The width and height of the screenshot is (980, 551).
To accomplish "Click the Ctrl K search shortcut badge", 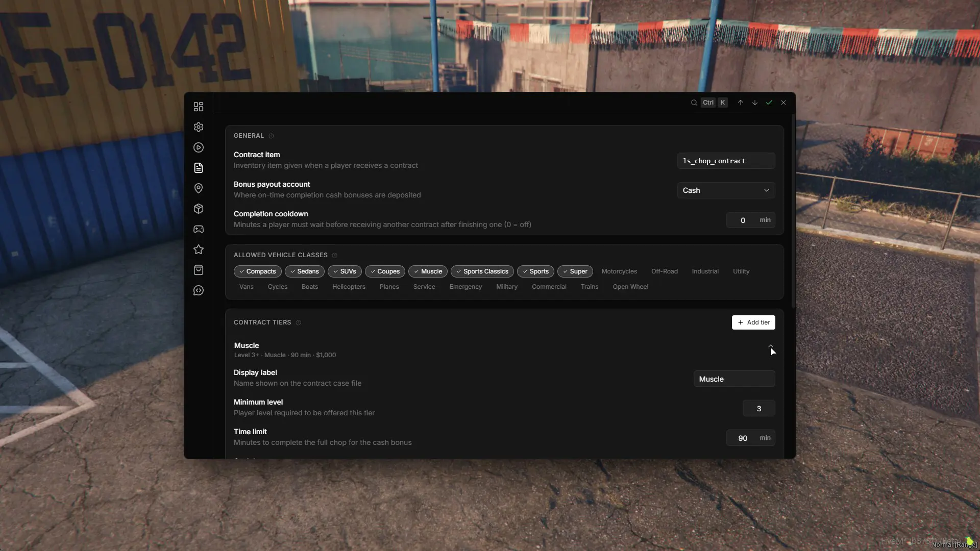I will pyautogui.click(x=714, y=103).
